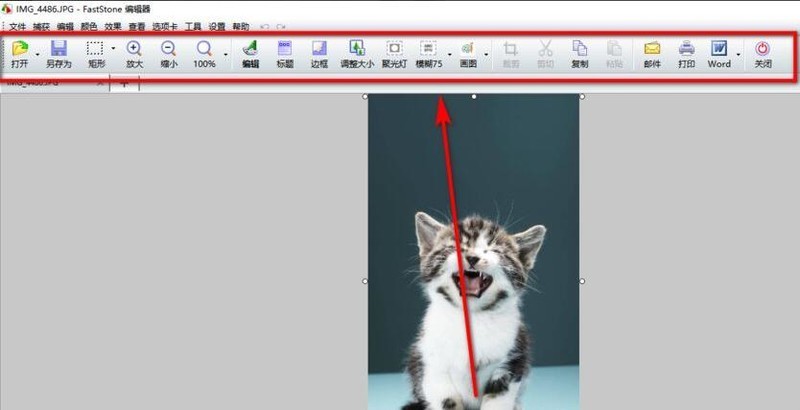Screen dimensions: 800x410
Task: Expand the dropdown arrow beside Open (打开)
Action: click(37, 49)
